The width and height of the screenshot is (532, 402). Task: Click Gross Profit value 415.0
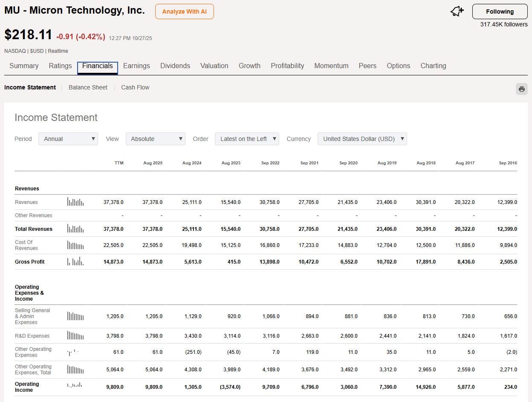234,262
